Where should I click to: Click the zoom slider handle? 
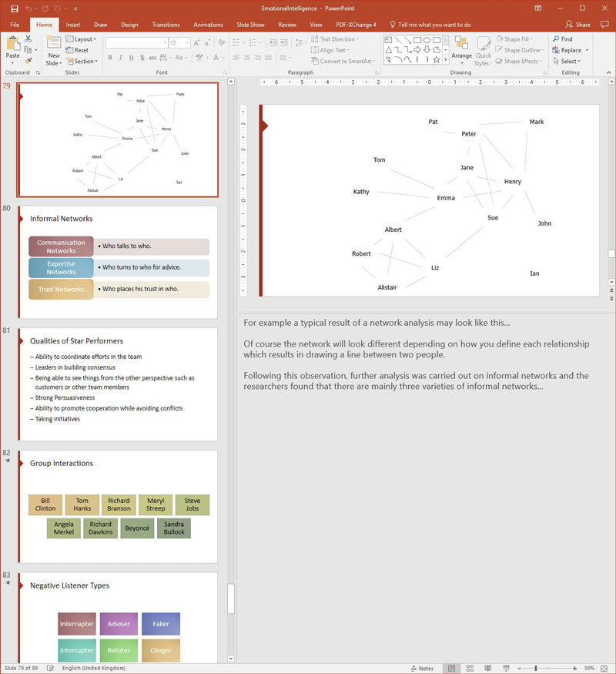click(x=535, y=668)
